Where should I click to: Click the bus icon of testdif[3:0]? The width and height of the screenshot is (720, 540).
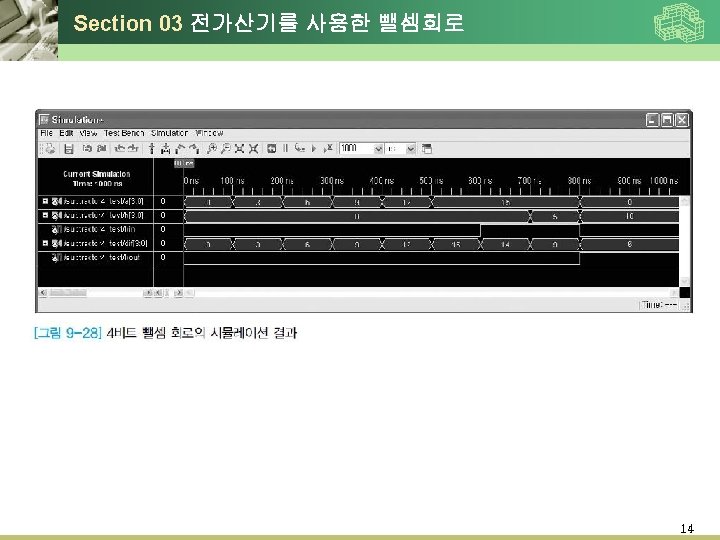(x=56, y=243)
